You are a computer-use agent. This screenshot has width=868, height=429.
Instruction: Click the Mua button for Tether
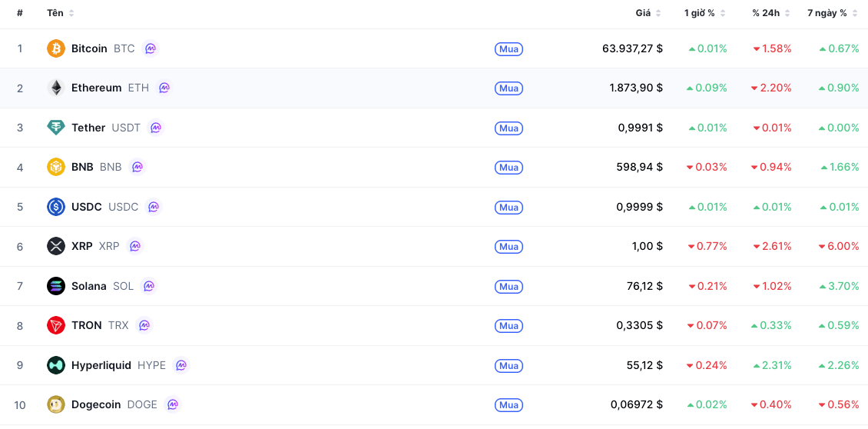509,128
